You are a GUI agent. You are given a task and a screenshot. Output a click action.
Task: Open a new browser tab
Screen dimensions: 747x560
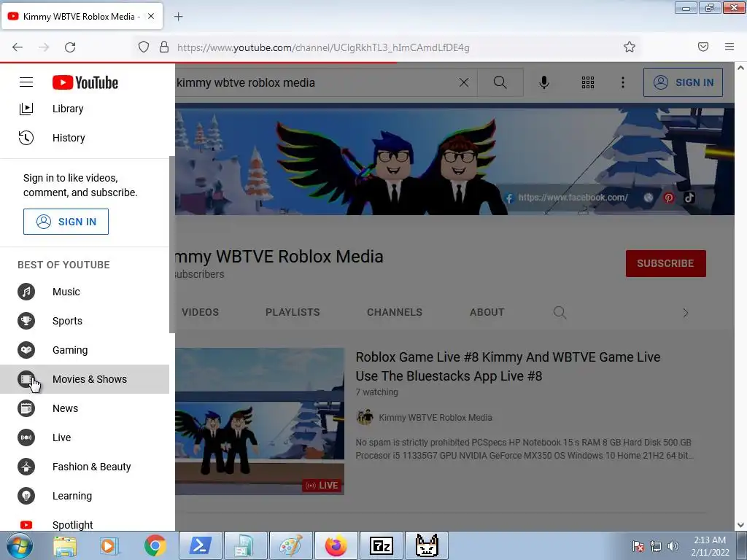[x=178, y=17]
